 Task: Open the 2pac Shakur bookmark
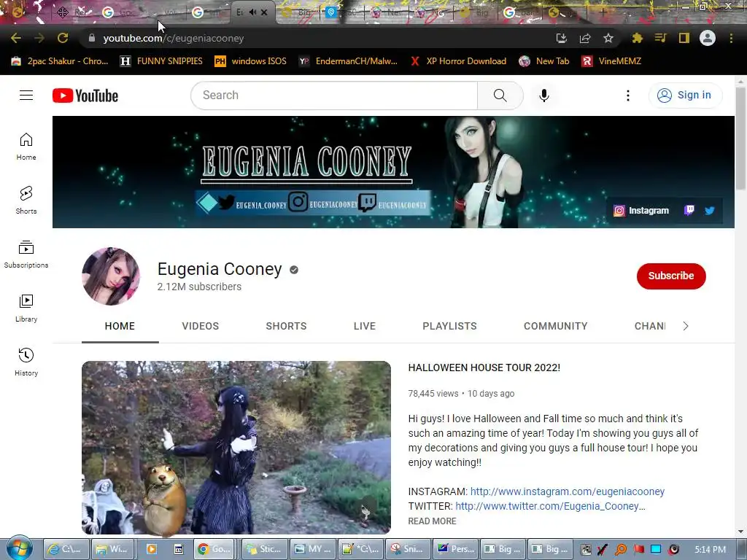(x=60, y=61)
